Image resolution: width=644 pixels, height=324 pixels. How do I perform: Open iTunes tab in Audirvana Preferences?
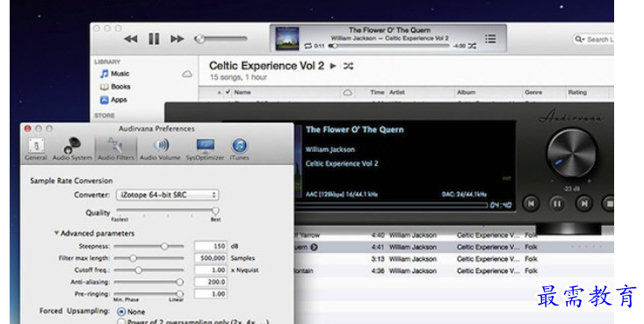240,149
